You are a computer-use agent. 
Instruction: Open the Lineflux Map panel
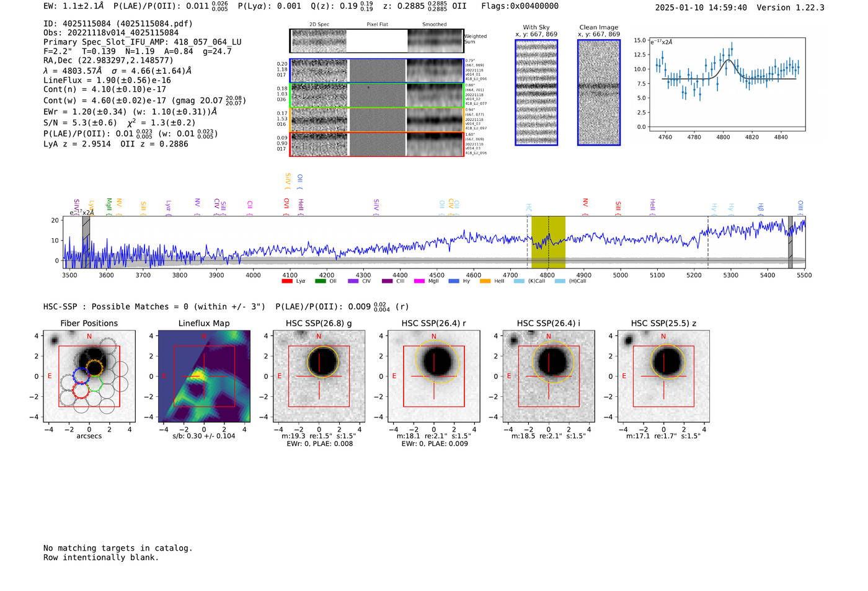(x=204, y=376)
